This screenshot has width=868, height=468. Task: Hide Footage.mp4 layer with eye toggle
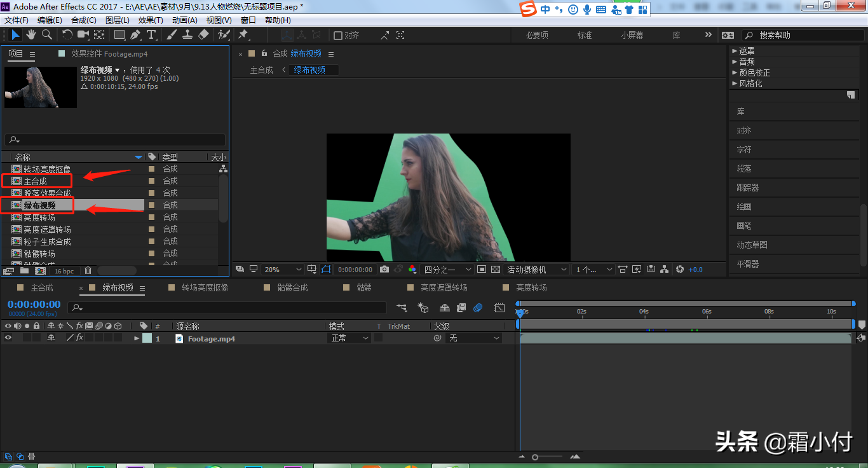click(x=8, y=338)
